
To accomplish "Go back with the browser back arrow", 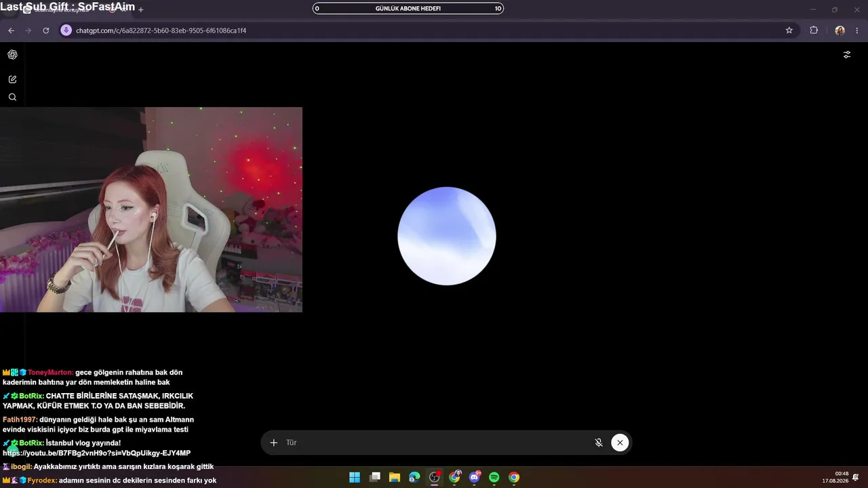I will coord(11,30).
